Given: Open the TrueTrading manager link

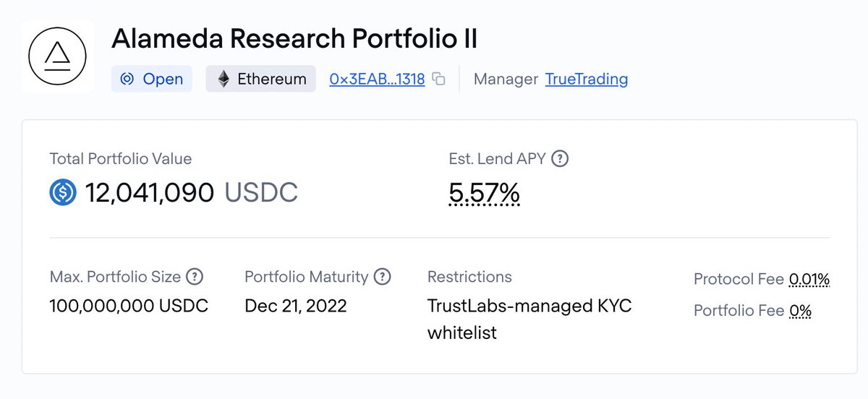Looking at the screenshot, I should (587, 79).
